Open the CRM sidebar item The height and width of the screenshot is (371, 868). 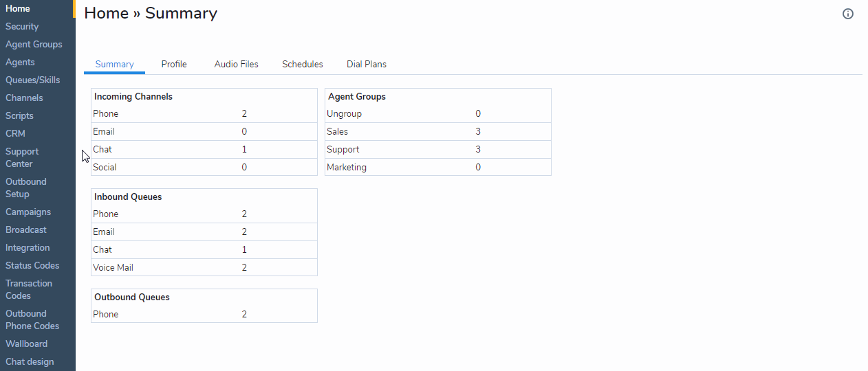(x=15, y=133)
